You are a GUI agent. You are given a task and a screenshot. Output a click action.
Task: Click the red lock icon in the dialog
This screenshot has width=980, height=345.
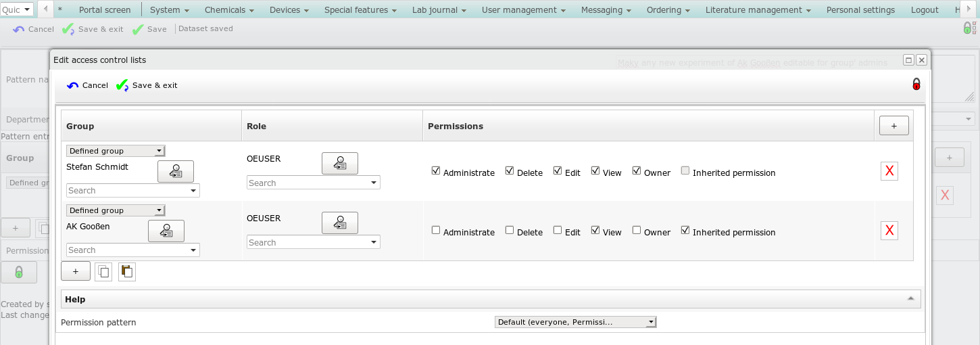pos(916,85)
